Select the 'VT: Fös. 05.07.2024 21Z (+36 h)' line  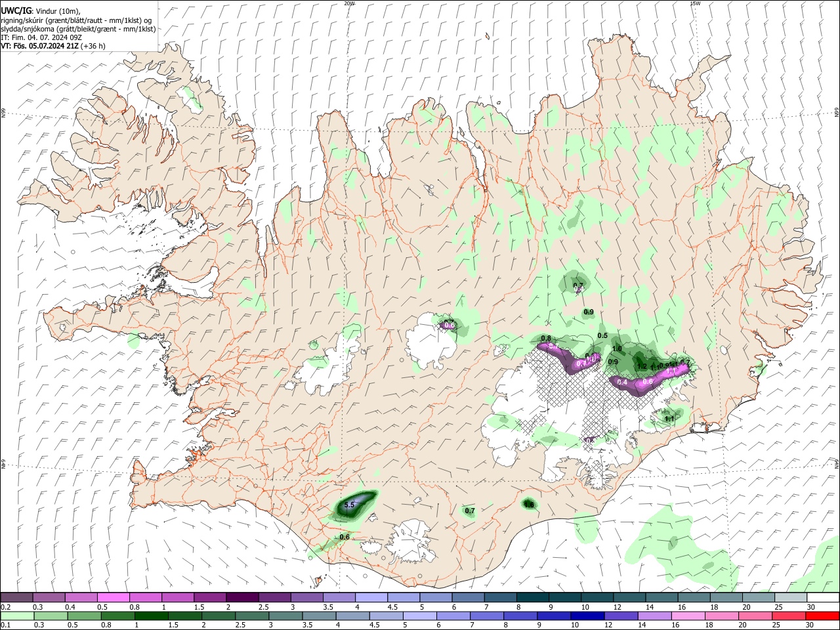tap(52, 46)
